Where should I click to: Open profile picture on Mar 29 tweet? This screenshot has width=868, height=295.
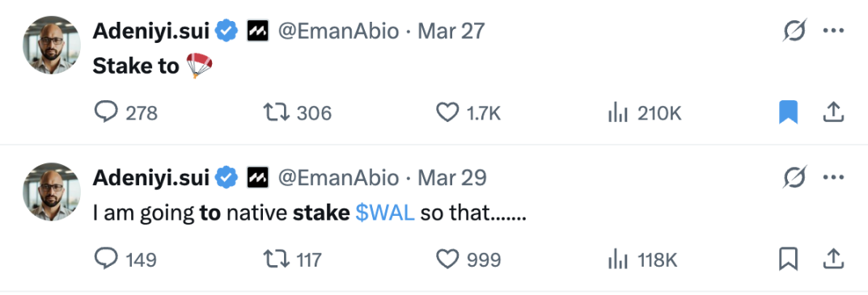click(52, 192)
